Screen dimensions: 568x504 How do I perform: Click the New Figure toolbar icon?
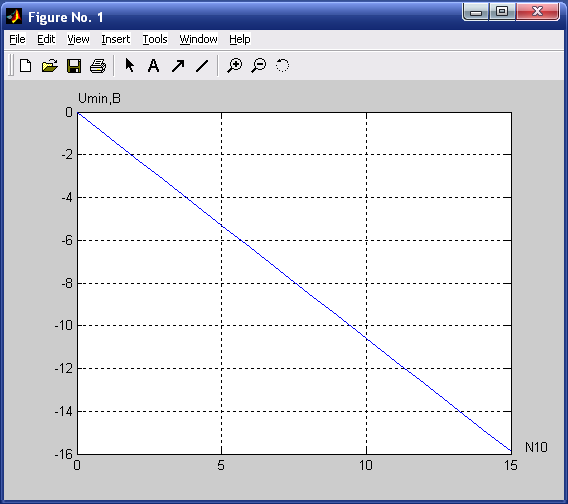click(25, 66)
